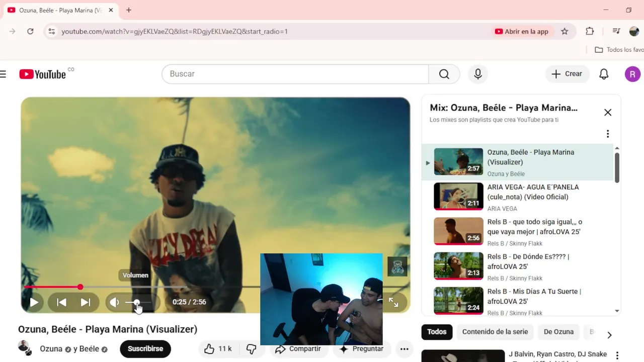
Task: Open more actions ellipsis under video
Action: (x=404, y=349)
